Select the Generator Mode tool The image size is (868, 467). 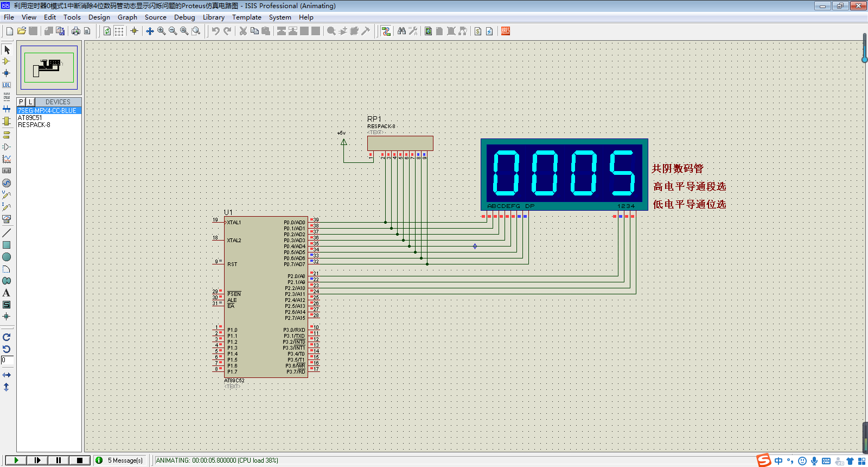pos(7,183)
